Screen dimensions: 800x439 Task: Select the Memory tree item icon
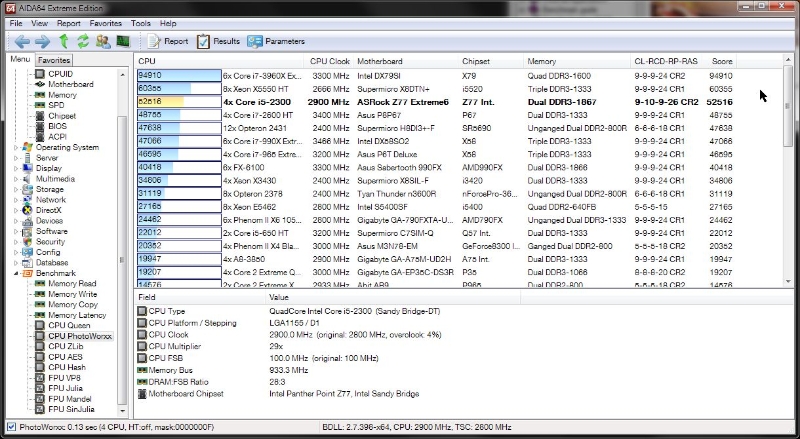point(40,95)
